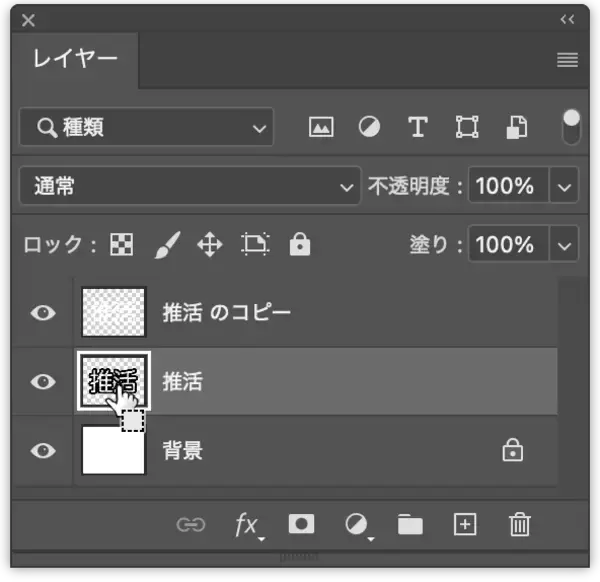The height and width of the screenshot is (582, 600).
Task: Delete layer with trash icon
Action: (520, 525)
